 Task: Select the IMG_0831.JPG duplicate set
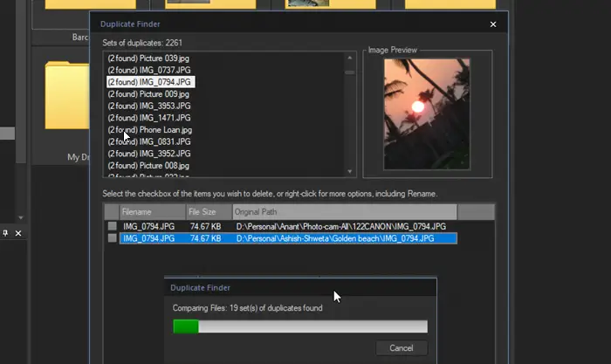coord(149,141)
